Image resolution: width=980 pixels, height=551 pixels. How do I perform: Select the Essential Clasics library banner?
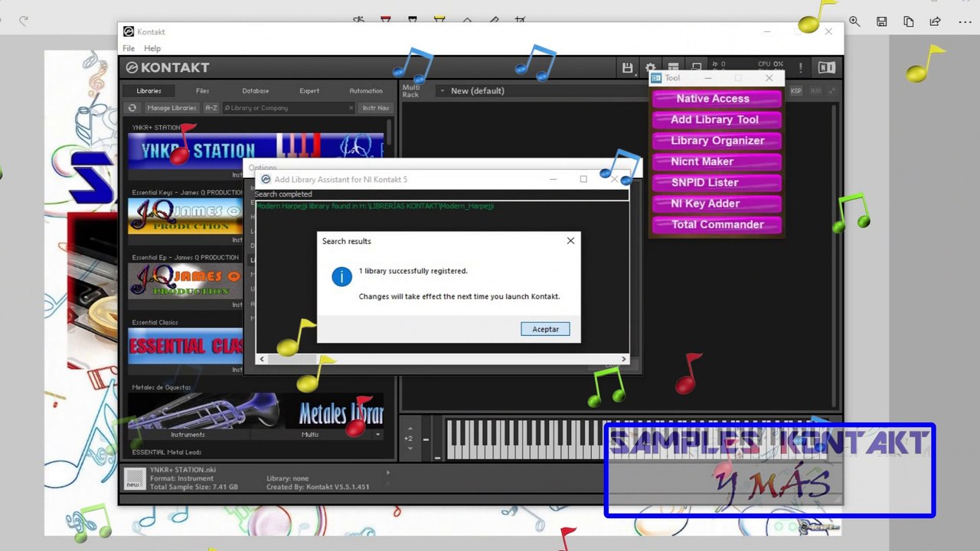click(185, 346)
